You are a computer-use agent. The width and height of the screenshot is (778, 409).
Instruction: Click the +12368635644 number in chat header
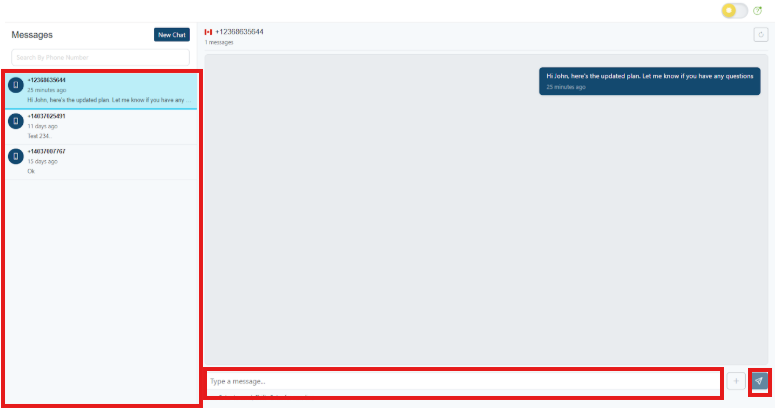tap(239, 32)
